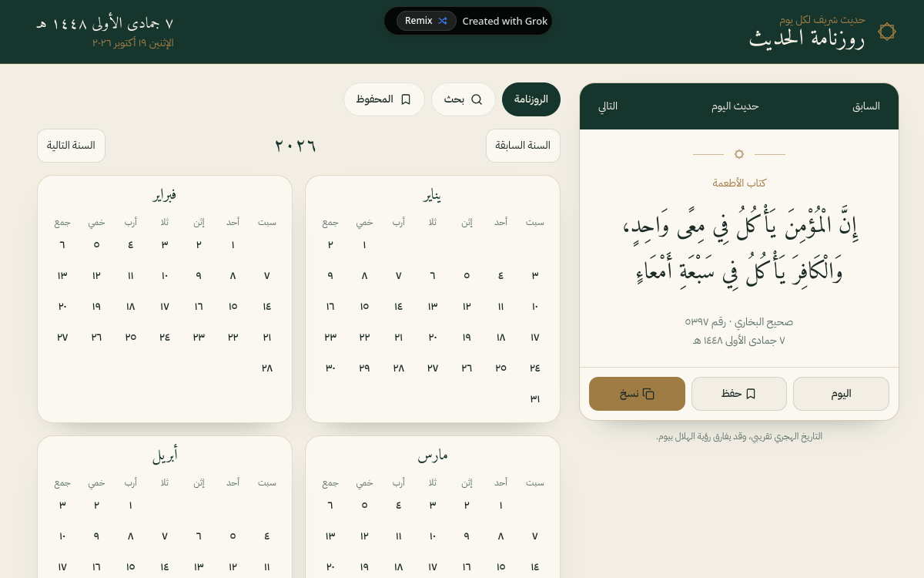
Task: Select day ١ in مارس
Action: pos(500,506)
